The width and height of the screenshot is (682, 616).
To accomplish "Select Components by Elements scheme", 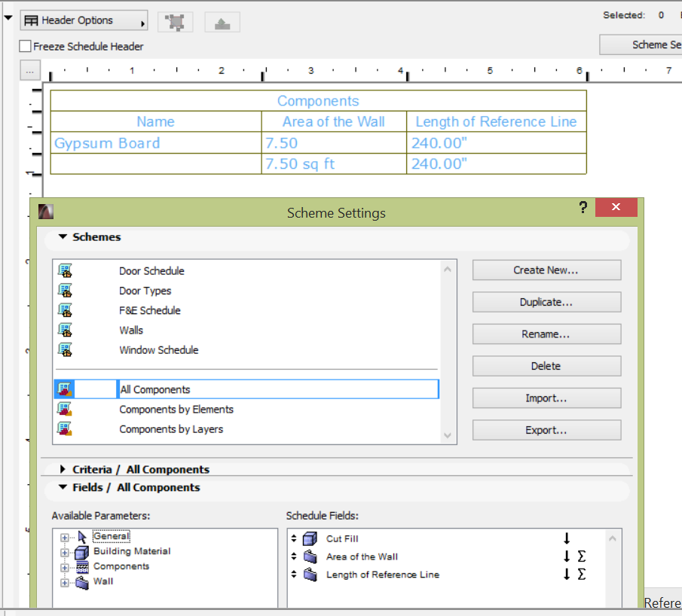I will 176,410.
